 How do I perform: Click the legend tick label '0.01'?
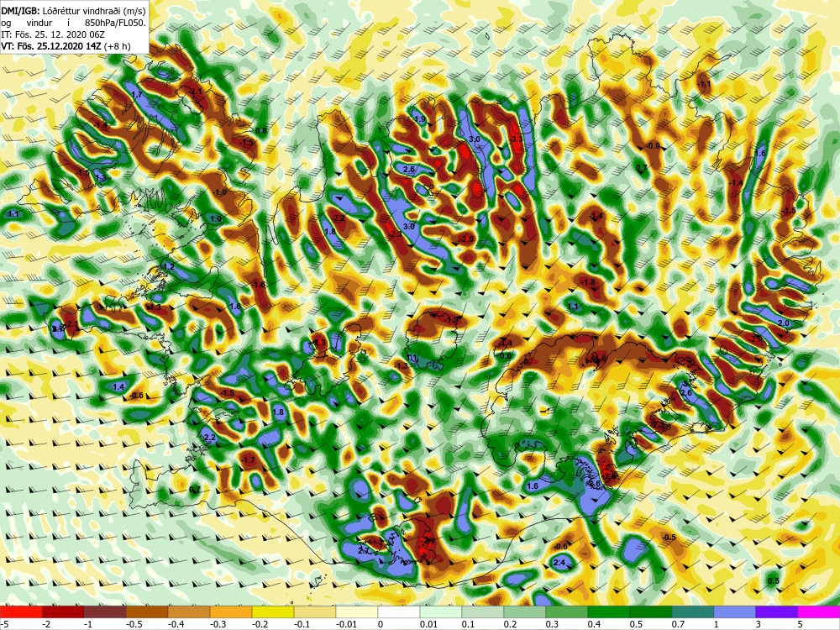coord(428,624)
